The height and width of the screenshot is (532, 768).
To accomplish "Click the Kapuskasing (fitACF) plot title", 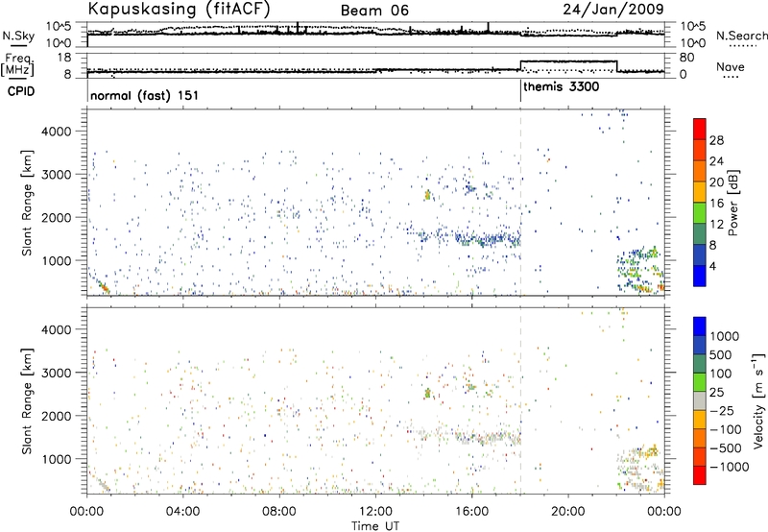I will [180, 9].
